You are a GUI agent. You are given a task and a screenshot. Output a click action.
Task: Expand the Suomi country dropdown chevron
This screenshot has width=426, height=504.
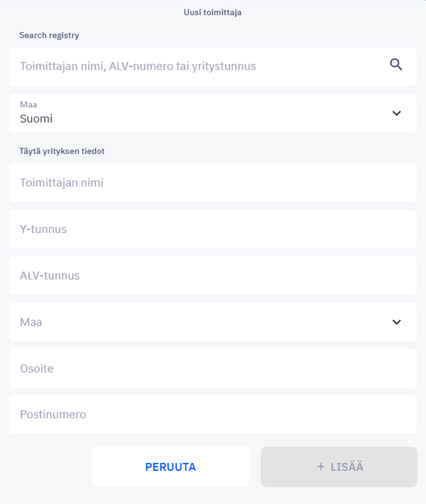pyautogui.click(x=396, y=113)
